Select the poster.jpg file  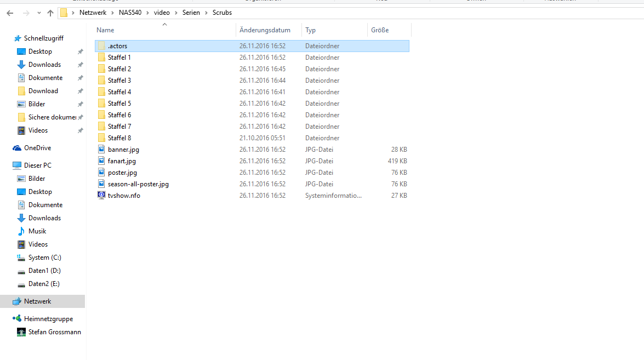[x=122, y=173]
